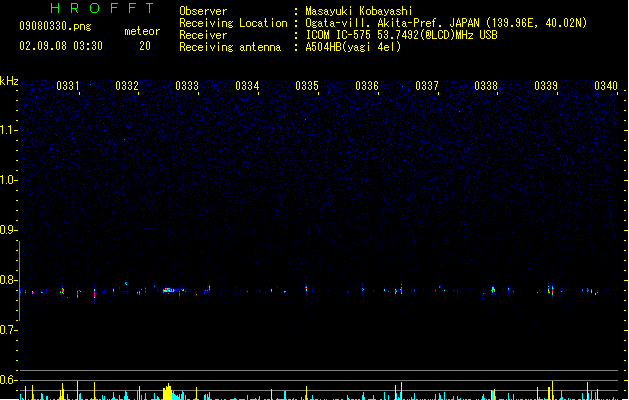Click the 0.9 kHz axis label
The image size is (629, 400).
8,230
